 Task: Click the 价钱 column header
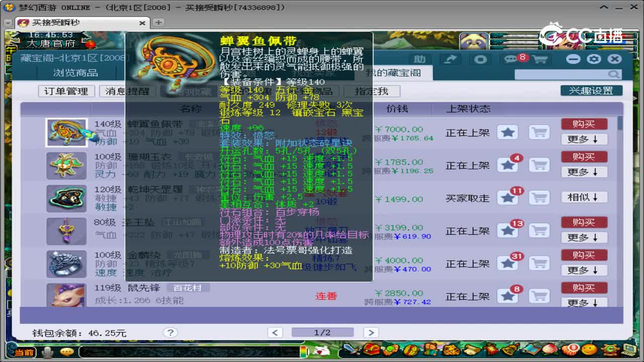coord(397,109)
